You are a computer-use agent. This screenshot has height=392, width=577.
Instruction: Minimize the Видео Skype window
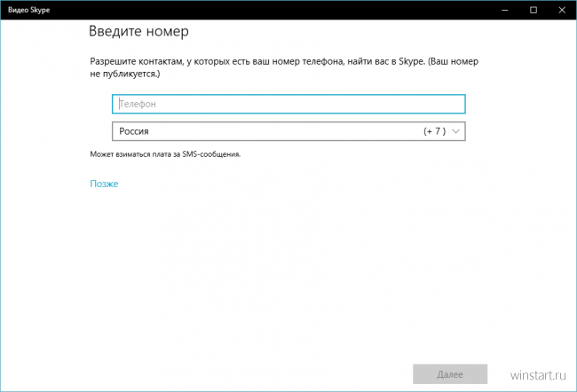[505, 10]
